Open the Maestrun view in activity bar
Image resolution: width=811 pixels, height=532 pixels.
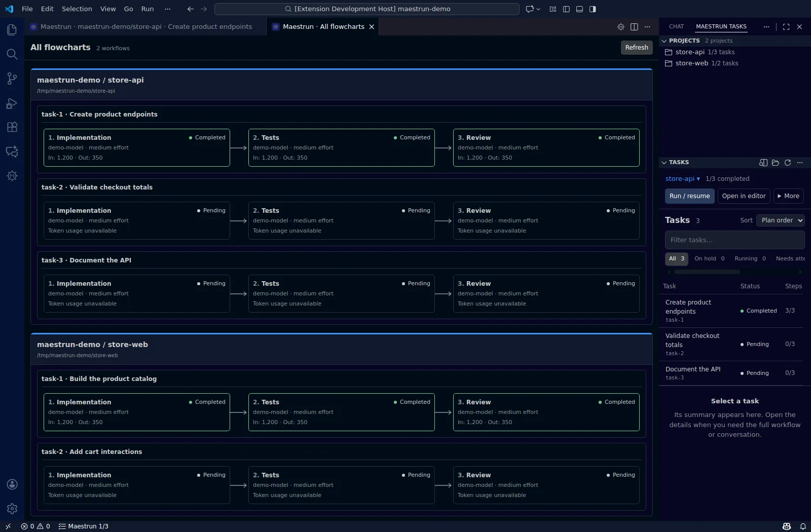[12, 176]
